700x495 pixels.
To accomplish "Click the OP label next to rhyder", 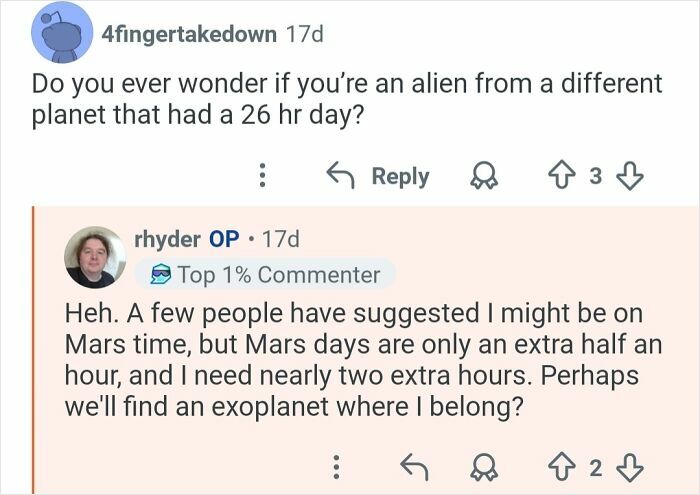I will click(x=223, y=240).
